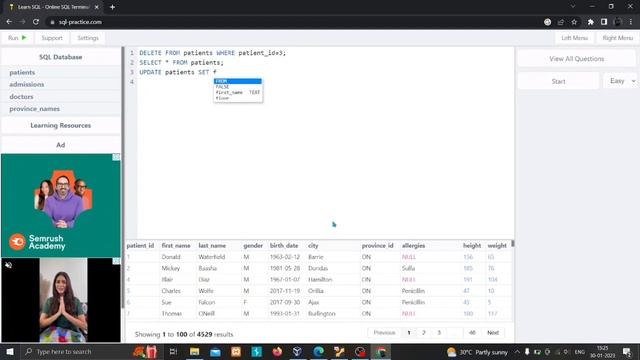Viewport: 640px width, 360px height.
Task: Select the Donald cell in results
Action: pos(171,257)
